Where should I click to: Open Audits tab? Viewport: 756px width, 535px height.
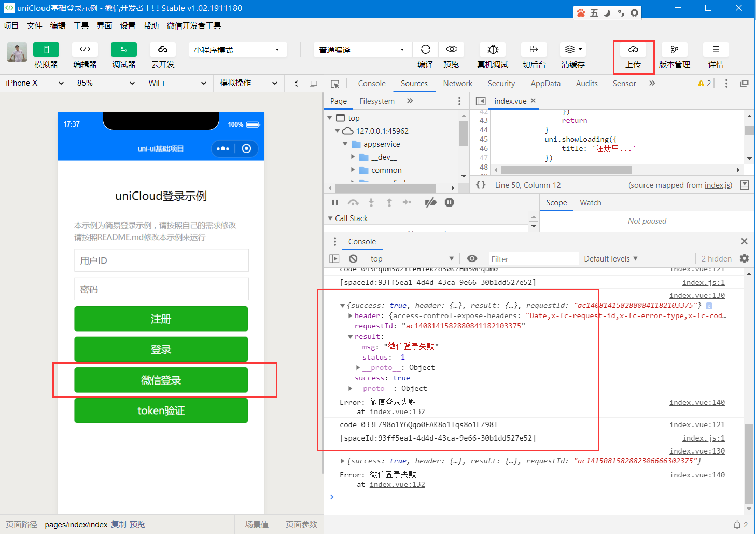[x=587, y=84]
